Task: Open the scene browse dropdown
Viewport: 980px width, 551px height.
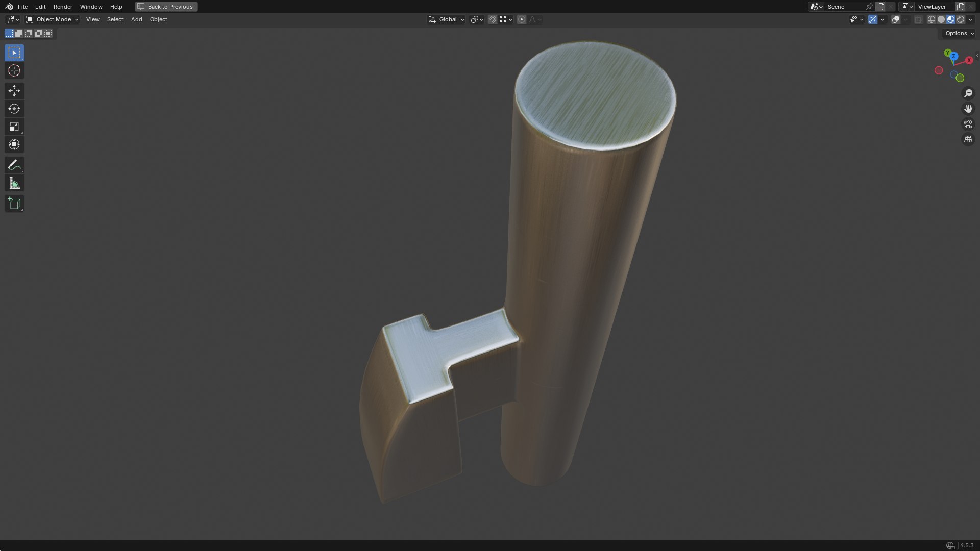Action: pyautogui.click(x=816, y=7)
